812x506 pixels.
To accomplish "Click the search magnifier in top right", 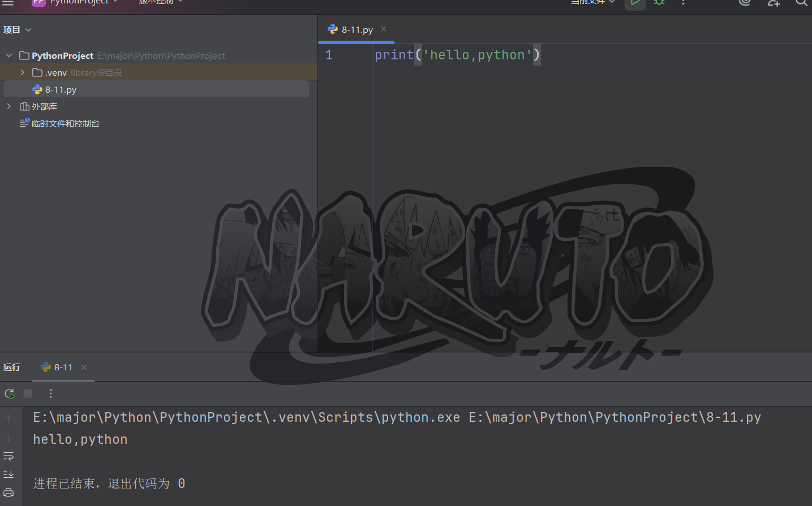I will click(x=802, y=2).
